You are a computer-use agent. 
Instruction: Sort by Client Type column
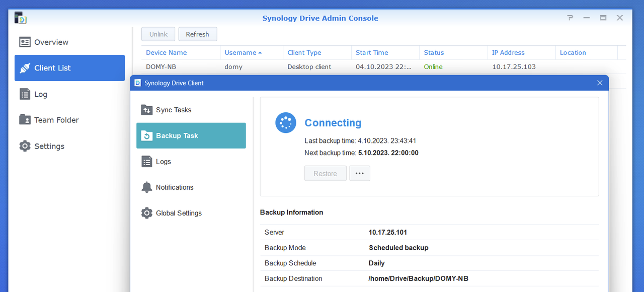[x=317, y=52]
